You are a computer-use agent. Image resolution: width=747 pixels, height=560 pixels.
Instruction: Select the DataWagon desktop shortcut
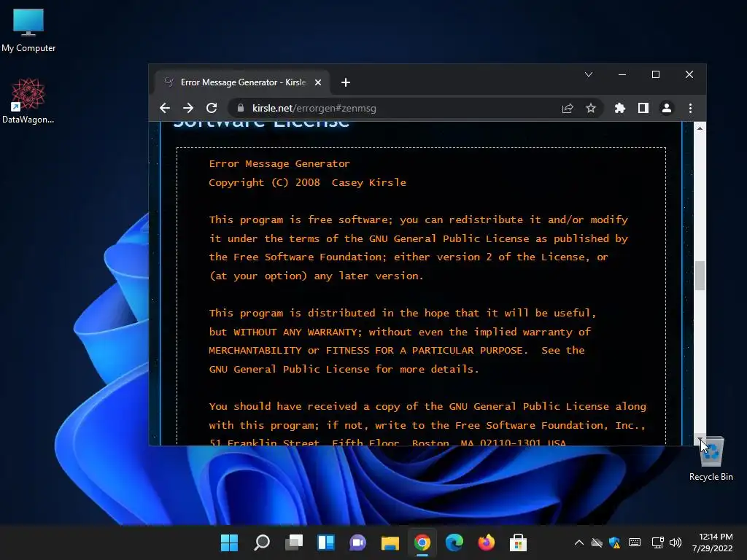click(x=28, y=101)
